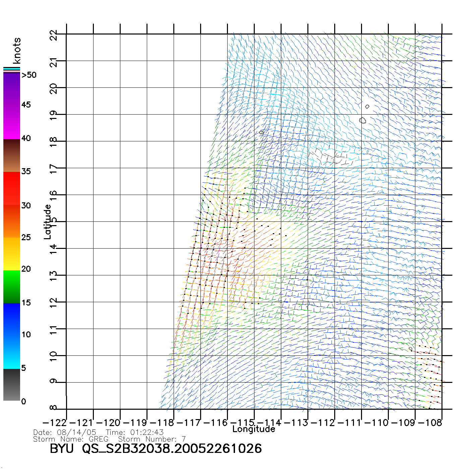Screen dimensions: 476x469
Task: Click the island outline near 18°N, -115°
Action: [261, 133]
